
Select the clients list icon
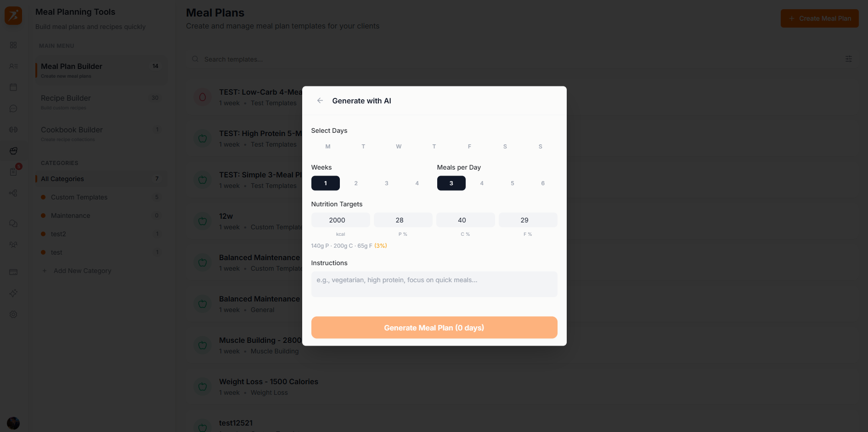13,66
